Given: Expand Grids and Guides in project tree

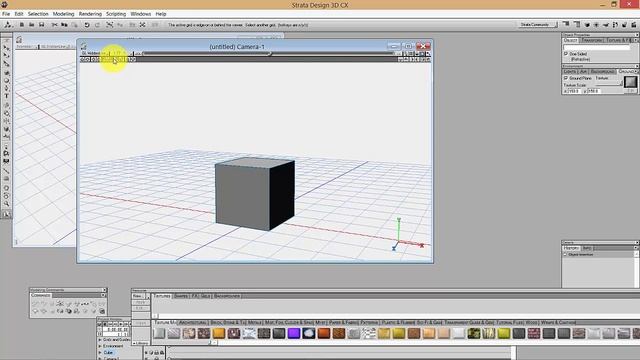Looking at the screenshot, I should click(x=100, y=340).
